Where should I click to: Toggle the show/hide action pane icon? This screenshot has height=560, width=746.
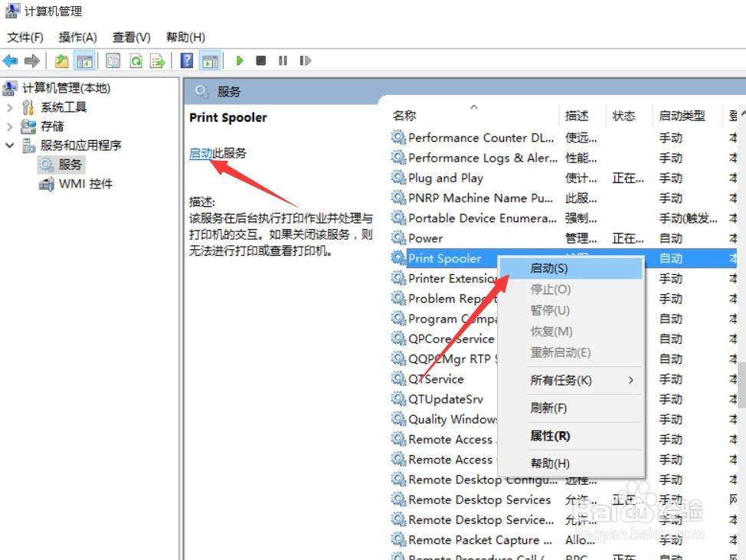pyautogui.click(x=210, y=61)
